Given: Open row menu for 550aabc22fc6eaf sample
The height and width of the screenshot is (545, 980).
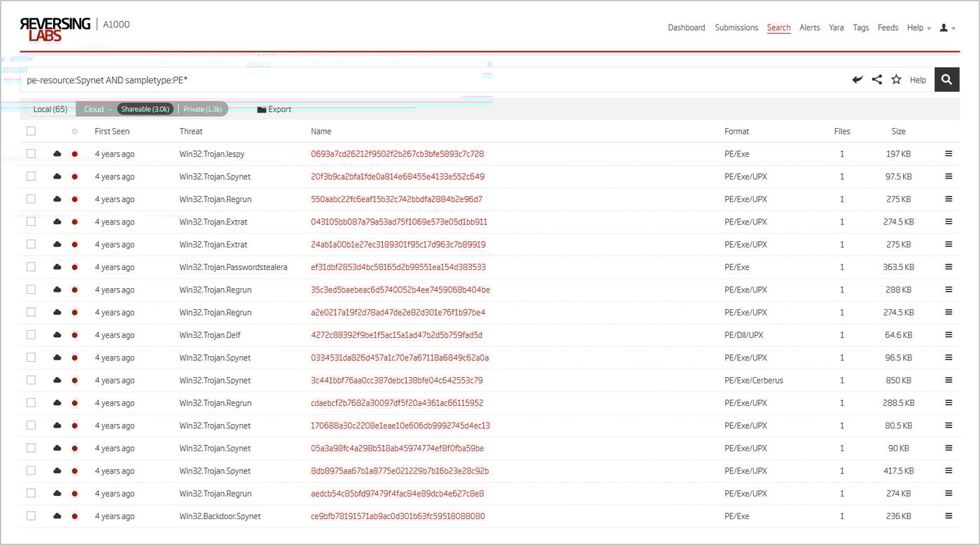Looking at the screenshot, I should [x=948, y=199].
